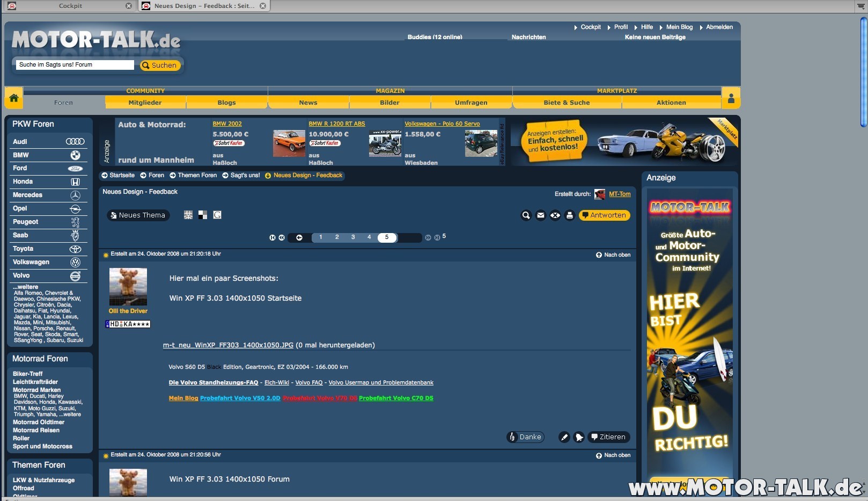Viewport: 868px width, 501px height.
Task: Open the Aktionen tab
Action: click(x=671, y=103)
